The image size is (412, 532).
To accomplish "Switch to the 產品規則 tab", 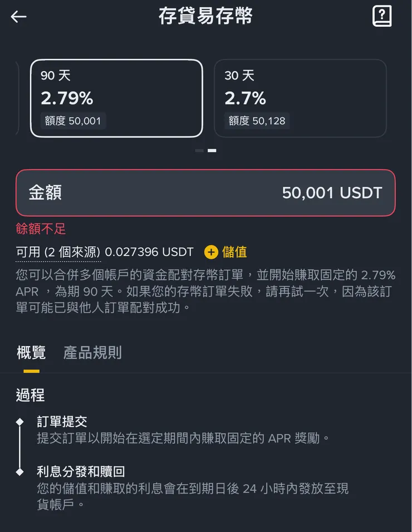I will point(92,353).
